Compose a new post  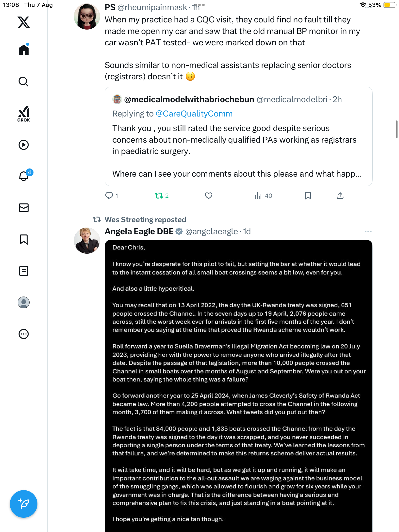tap(24, 504)
